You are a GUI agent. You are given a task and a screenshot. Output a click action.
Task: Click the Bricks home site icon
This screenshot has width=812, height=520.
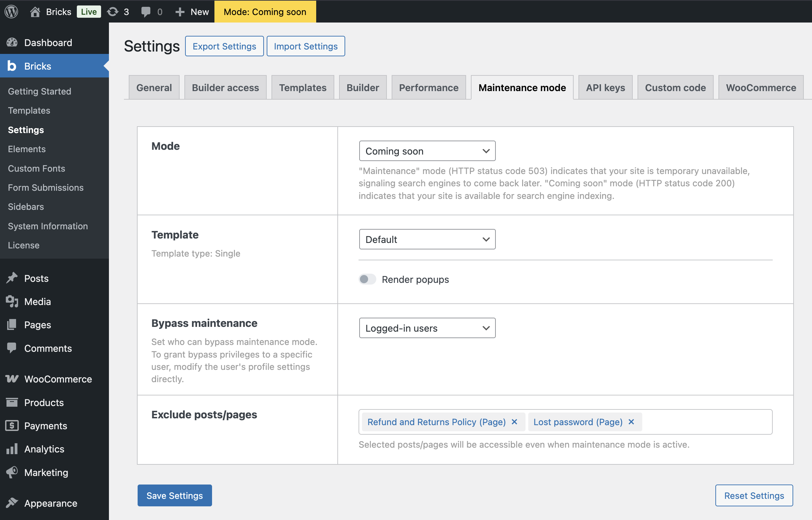[x=35, y=12]
